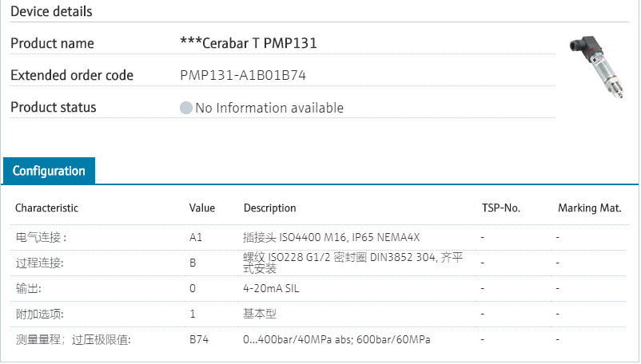Click the Characteristic column header
Viewport: 641px width, 364px height.
click(x=46, y=208)
